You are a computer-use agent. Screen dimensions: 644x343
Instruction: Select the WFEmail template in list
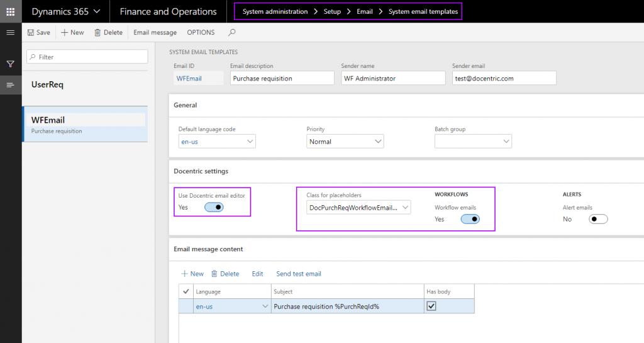85,124
